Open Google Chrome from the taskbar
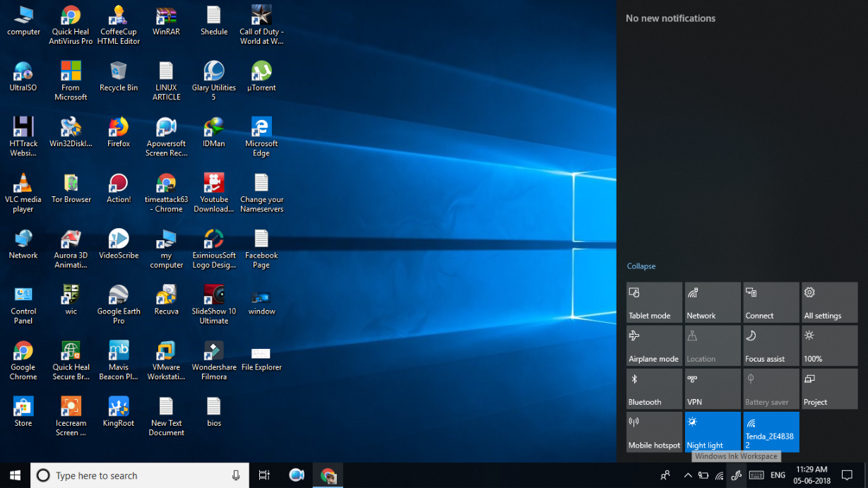The height and width of the screenshot is (488, 868). pos(328,475)
